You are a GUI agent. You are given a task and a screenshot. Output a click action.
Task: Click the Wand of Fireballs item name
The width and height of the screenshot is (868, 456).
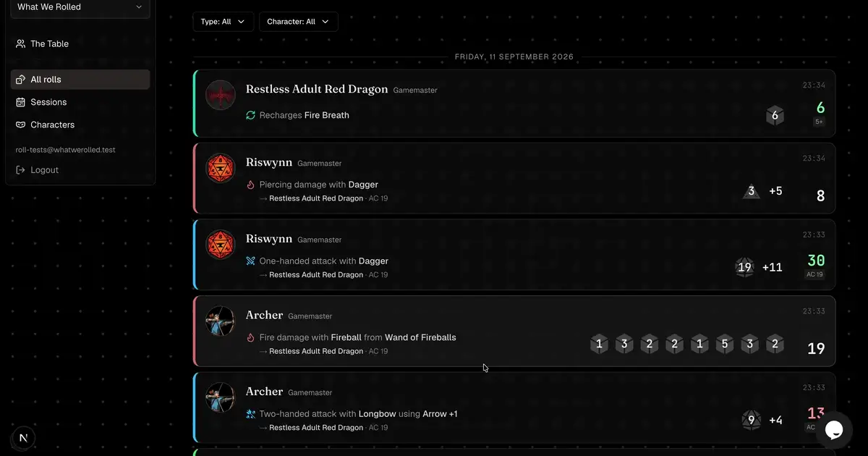point(420,337)
